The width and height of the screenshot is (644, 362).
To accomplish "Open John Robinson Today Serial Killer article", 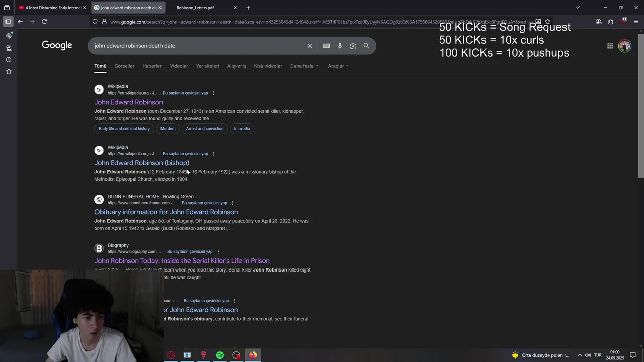I will (x=182, y=261).
